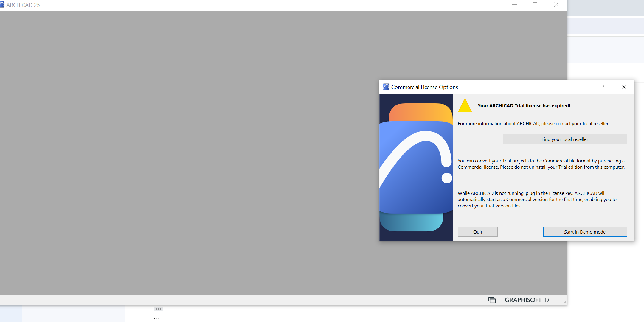This screenshot has height=322, width=644.
Task: Close the ARCHICAD 25 main window
Action: (x=556, y=5)
